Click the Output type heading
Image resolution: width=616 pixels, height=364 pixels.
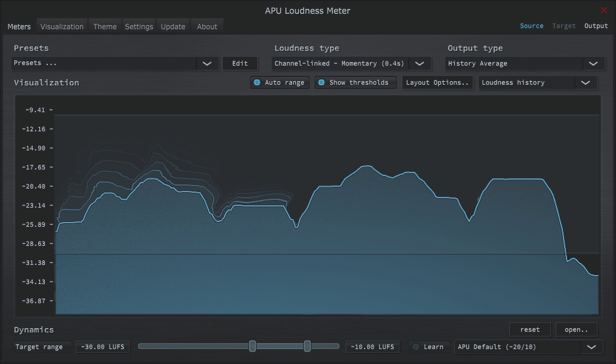(x=475, y=48)
